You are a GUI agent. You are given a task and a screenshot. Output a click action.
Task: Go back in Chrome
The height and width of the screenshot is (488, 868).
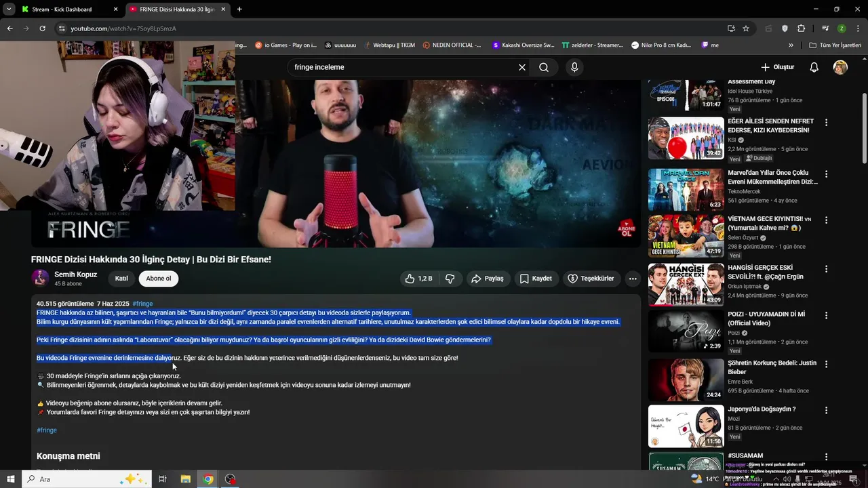(x=9, y=28)
